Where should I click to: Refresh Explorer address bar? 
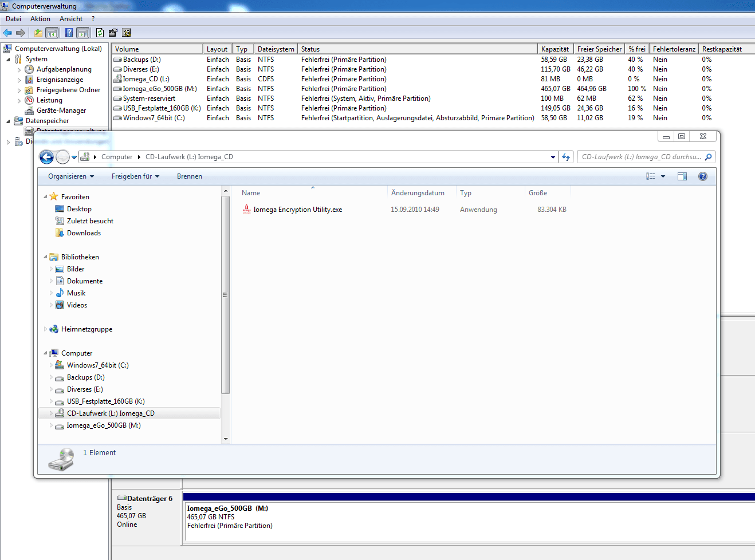(566, 157)
